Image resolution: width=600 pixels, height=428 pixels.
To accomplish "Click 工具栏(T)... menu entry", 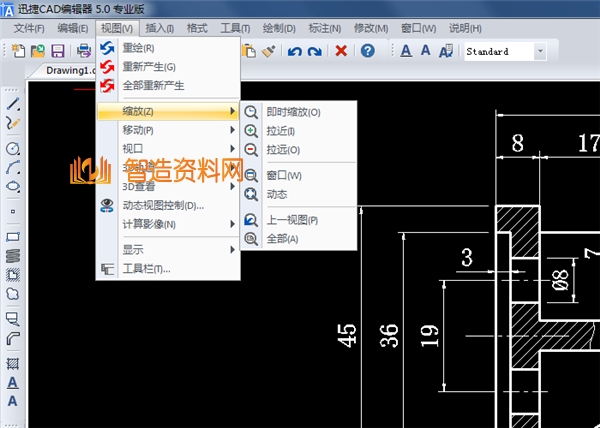I will click(146, 268).
